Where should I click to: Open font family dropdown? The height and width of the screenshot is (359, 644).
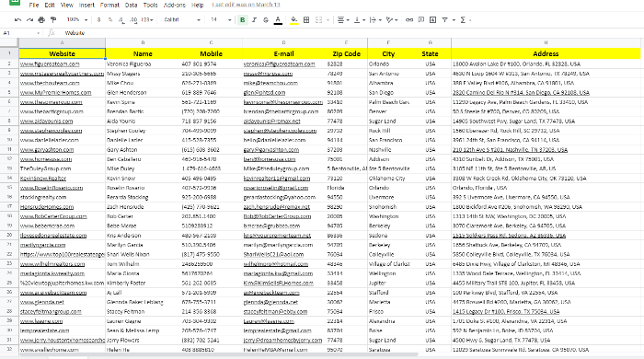tap(181, 19)
